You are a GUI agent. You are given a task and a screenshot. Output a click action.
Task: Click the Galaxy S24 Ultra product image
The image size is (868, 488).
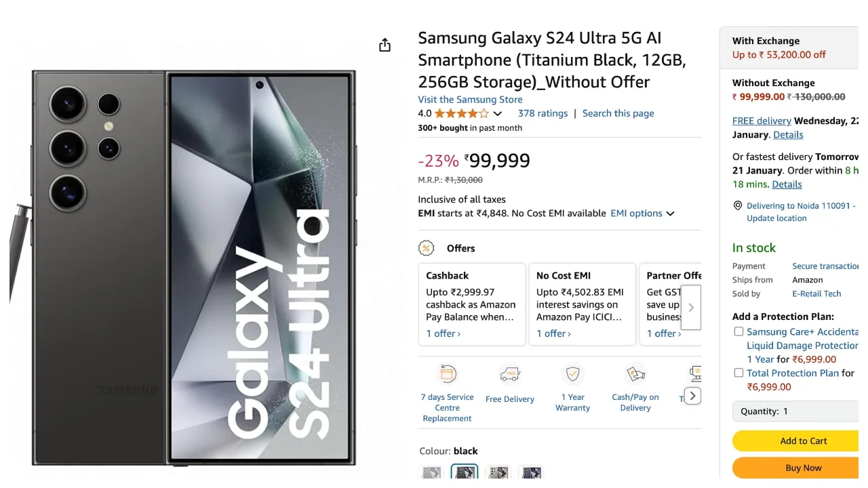coord(193,268)
